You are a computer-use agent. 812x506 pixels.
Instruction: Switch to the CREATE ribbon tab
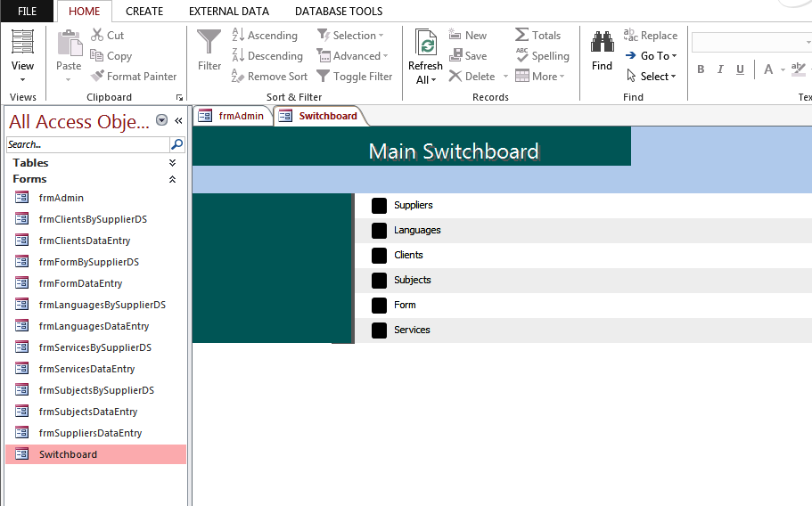144,12
